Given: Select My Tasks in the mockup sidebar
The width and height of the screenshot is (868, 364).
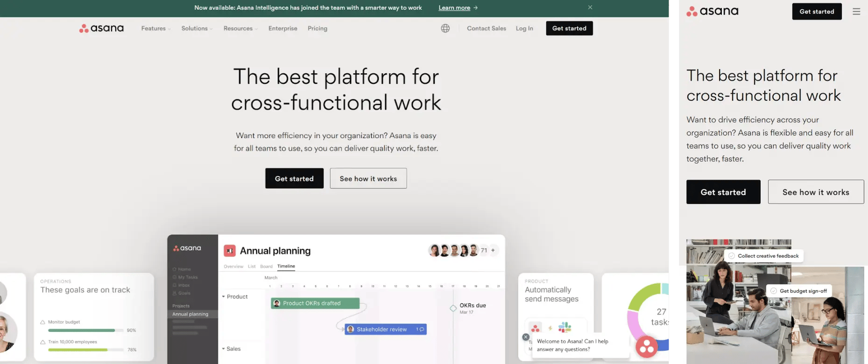Looking at the screenshot, I should (x=185, y=277).
